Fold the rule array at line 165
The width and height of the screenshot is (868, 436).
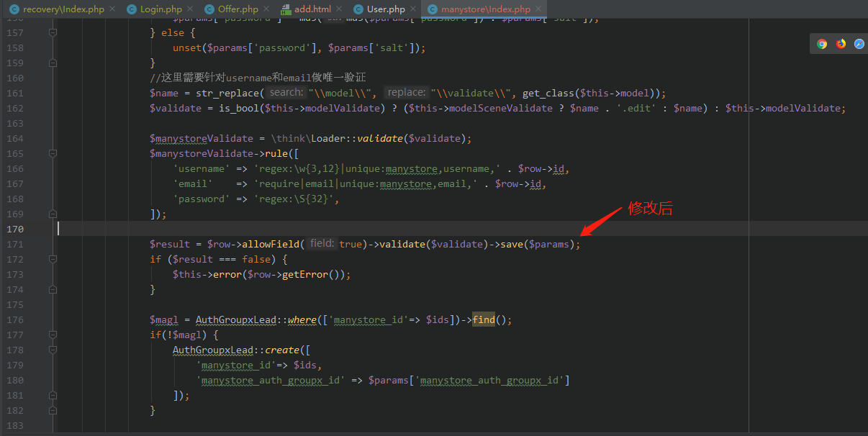coord(53,154)
